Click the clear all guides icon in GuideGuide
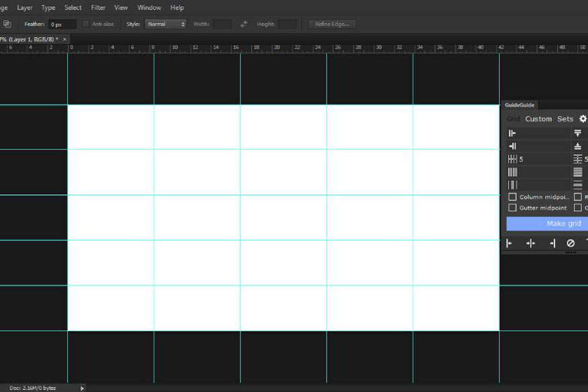Screen dimensions: 588x392 569,243
